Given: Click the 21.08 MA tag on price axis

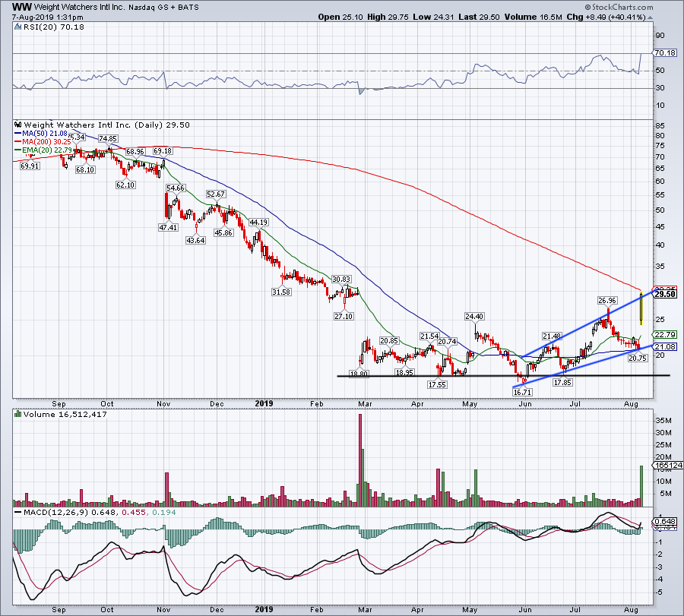Looking at the screenshot, I should pyautogui.click(x=665, y=346).
